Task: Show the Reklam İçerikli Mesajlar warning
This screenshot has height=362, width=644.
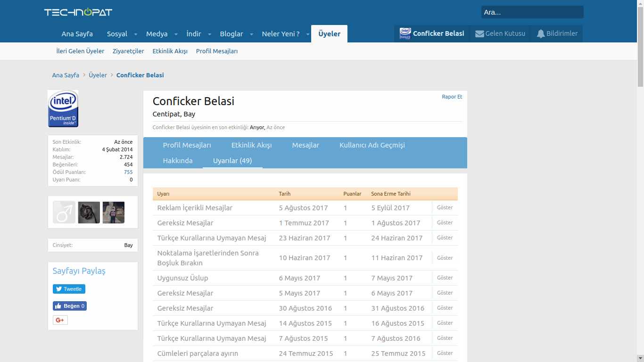Action: 445,207
